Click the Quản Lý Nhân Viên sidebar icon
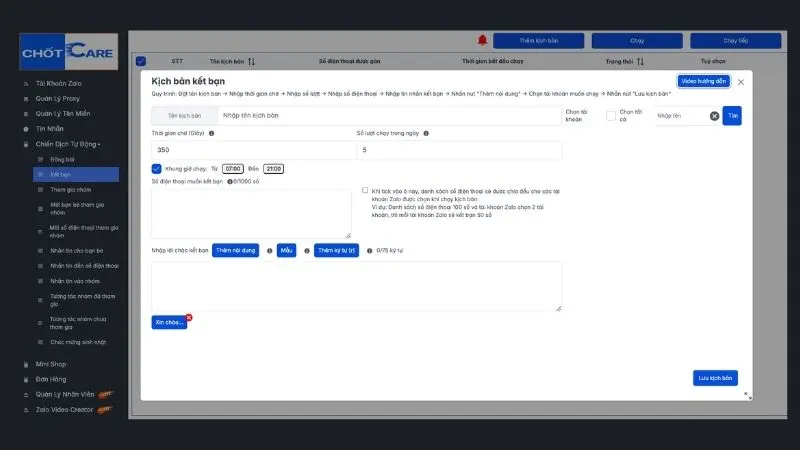 [x=26, y=395]
